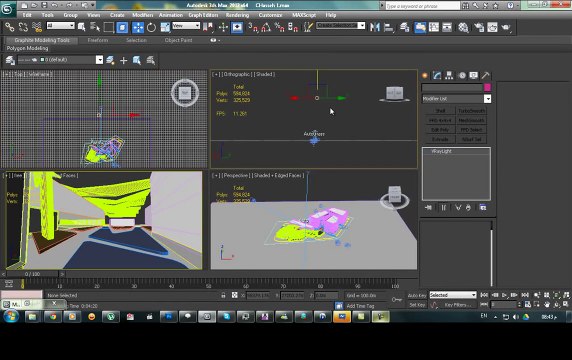Image resolution: width=572 pixels, height=360 pixels.
Task: Toggle the Angle Snap button
Action: pyautogui.click(x=266, y=27)
